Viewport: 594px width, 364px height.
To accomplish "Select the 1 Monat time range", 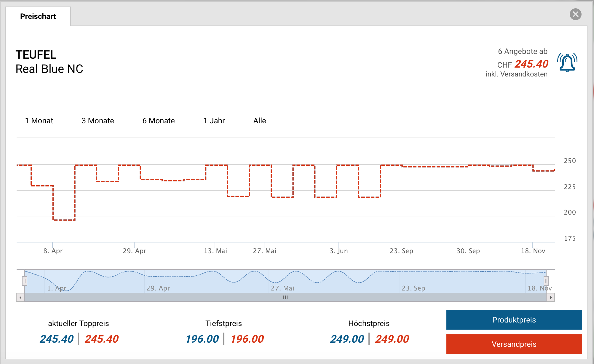I will (x=39, y=121).
